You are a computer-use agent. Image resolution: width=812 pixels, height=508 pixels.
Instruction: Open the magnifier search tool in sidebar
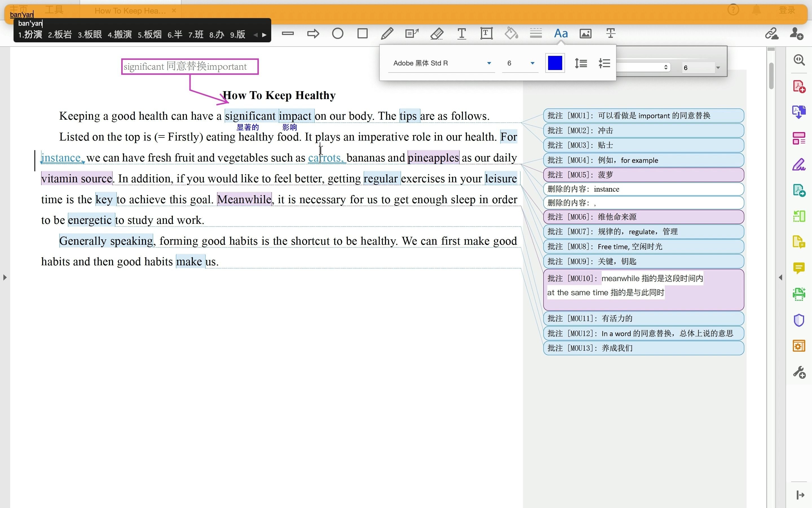[799, 60]
